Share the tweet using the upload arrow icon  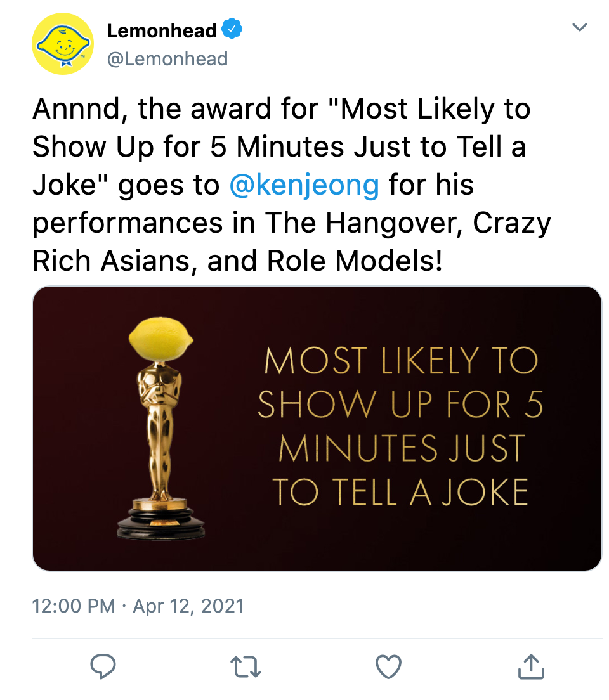point(531,666)
